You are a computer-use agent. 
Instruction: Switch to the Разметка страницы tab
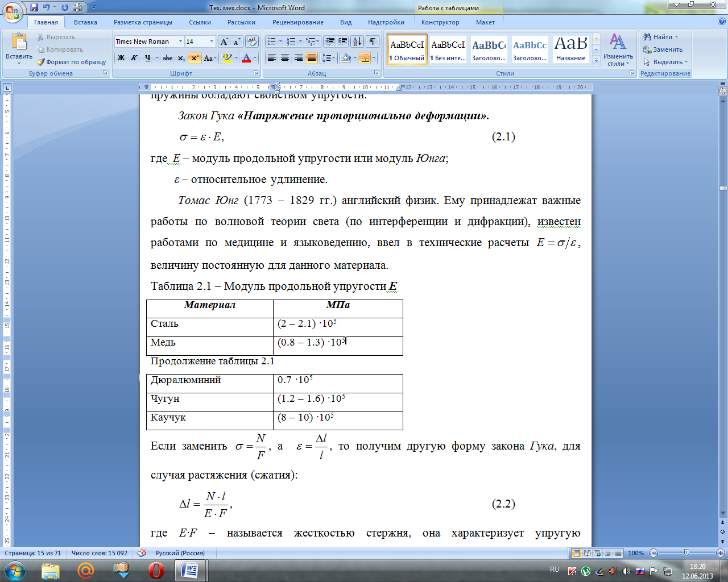[x=143, y=22]
